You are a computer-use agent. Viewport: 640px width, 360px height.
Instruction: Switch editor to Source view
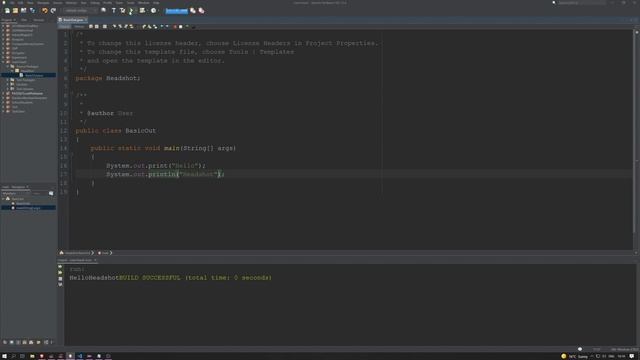(65, 27)
